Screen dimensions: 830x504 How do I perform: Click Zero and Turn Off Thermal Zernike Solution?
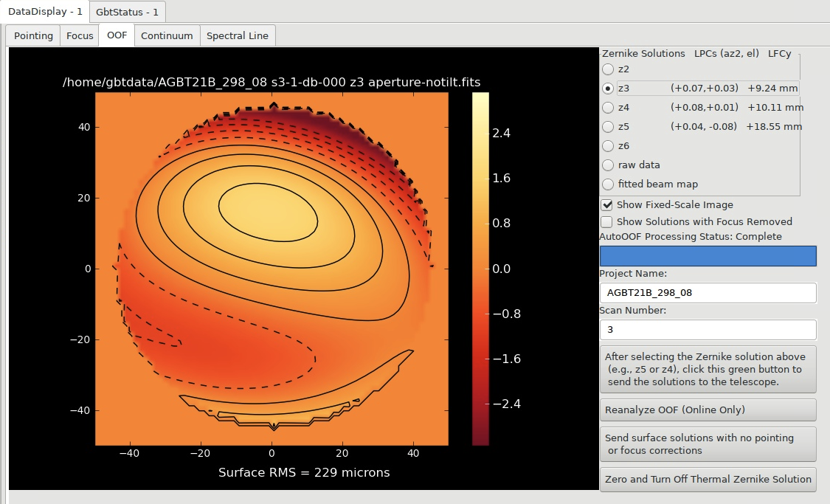coord(708,479)
